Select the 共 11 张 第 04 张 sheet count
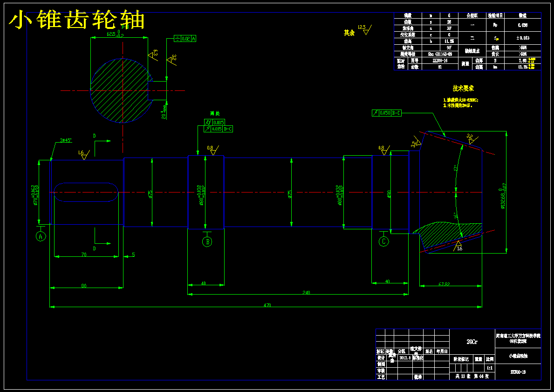The height and width of the screenshot is (392, 554). tap(472, 377)
